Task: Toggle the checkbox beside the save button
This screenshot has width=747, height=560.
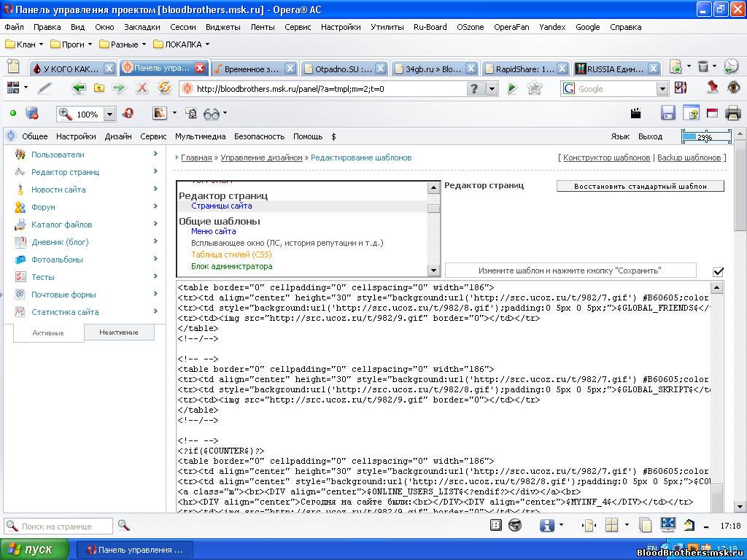Action: pos(718,271)
